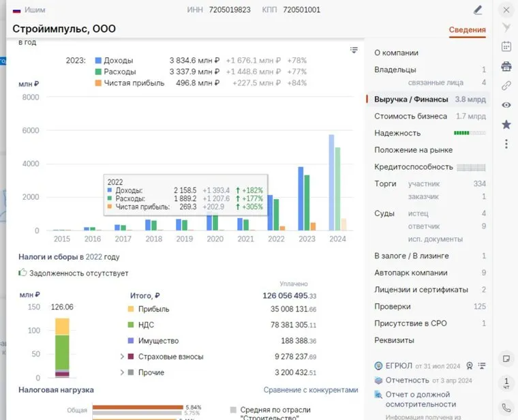Open the calendar icon in right toolbar

coord(506,46)
